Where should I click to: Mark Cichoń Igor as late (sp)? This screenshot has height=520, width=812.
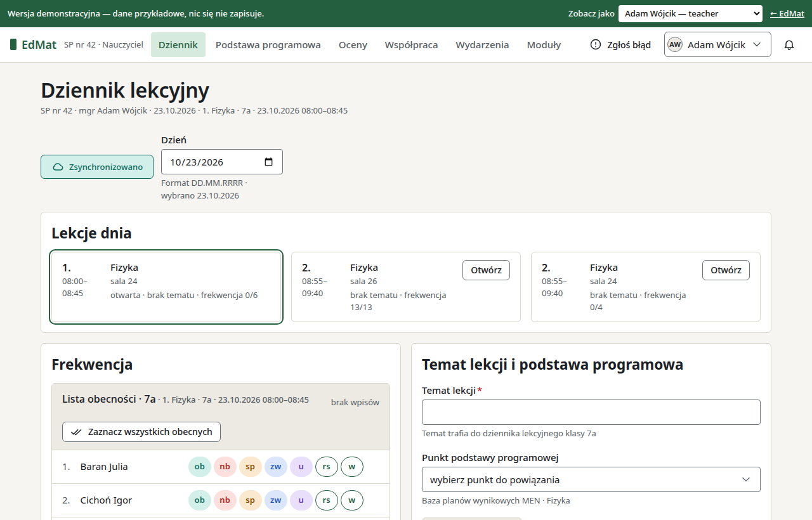point(251,500)
